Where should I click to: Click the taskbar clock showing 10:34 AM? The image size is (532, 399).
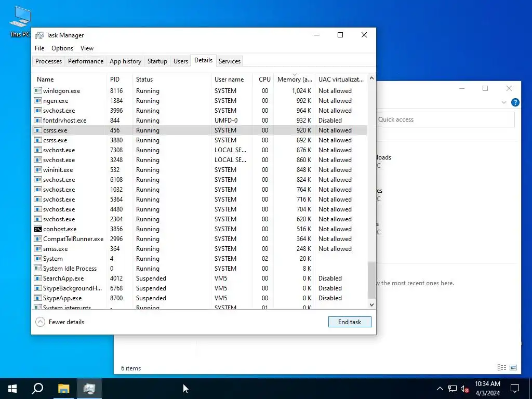[487, 389]
